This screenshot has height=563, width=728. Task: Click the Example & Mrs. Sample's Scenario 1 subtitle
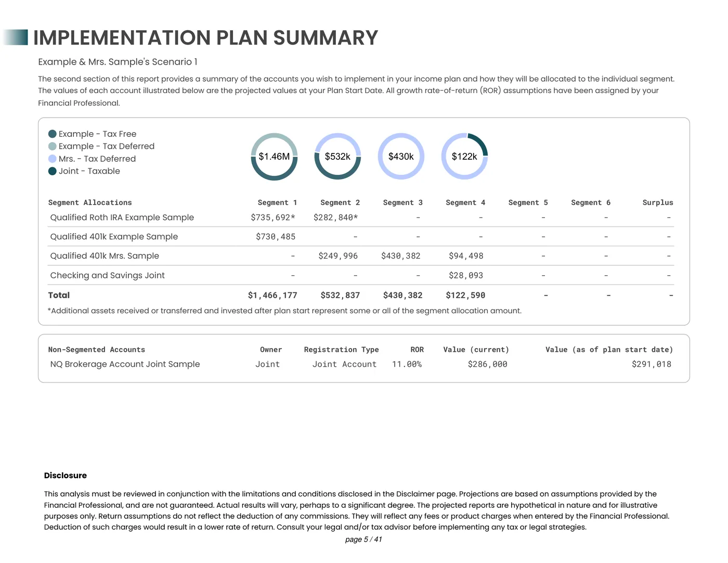tap(118, 62)
